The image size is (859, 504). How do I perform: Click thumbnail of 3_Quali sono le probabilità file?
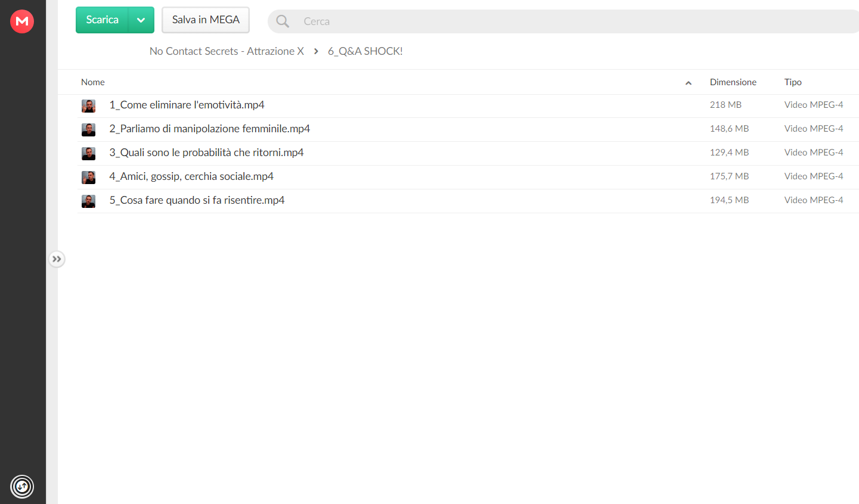coord(88,154)
